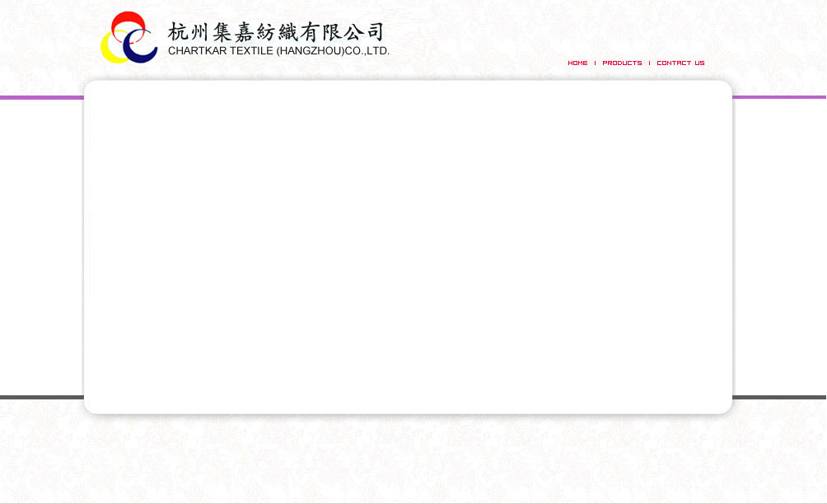
Task: Click the Chartkar tri-color crescent logo
Action: 128,38
